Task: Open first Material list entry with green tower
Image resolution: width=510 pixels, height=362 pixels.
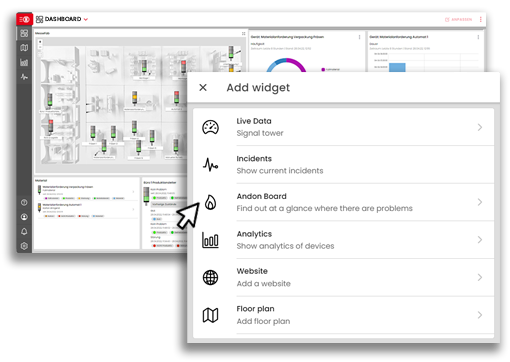Action: click(x=86, y=192)
